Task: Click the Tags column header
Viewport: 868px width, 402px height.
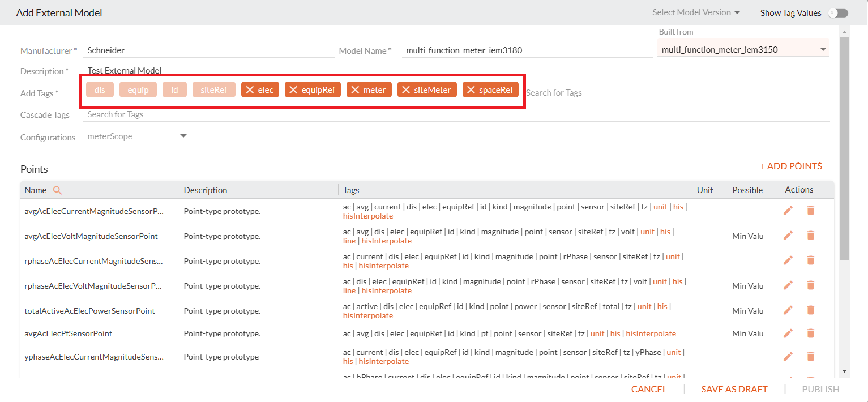Action: pos(351,190)
